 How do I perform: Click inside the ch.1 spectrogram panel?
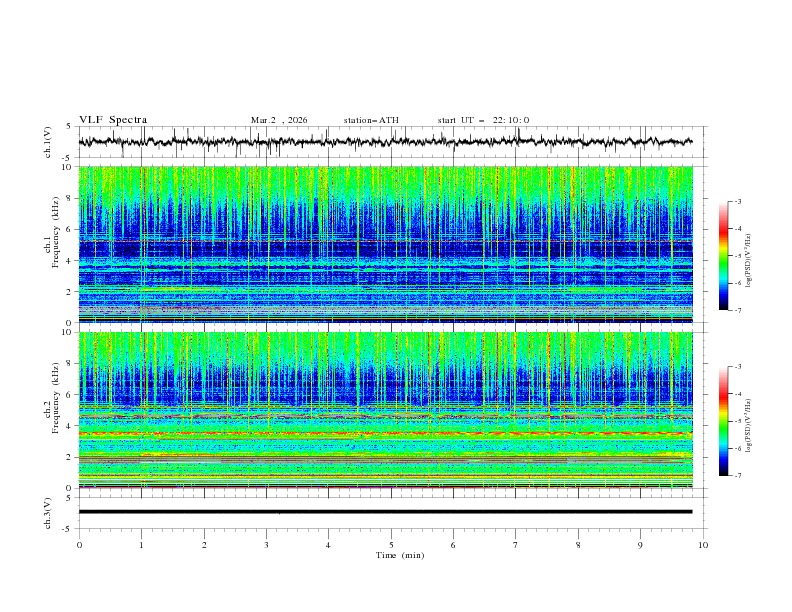click(385, 244)
